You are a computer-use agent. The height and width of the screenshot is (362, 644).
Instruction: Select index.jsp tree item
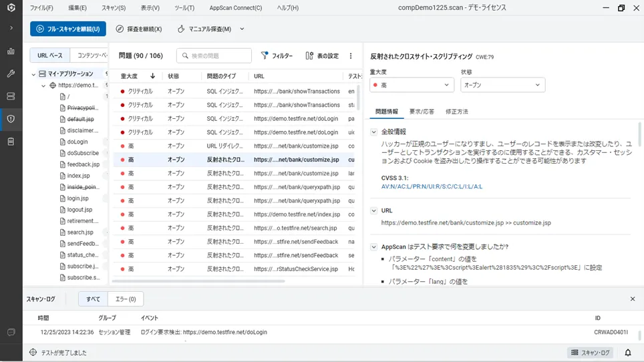(78, 176)
